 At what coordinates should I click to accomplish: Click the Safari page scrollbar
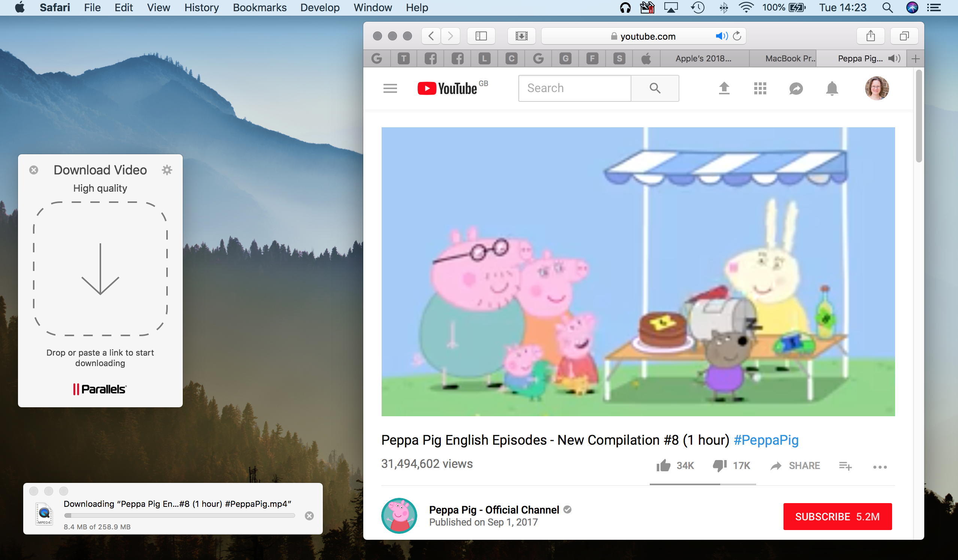918,116
